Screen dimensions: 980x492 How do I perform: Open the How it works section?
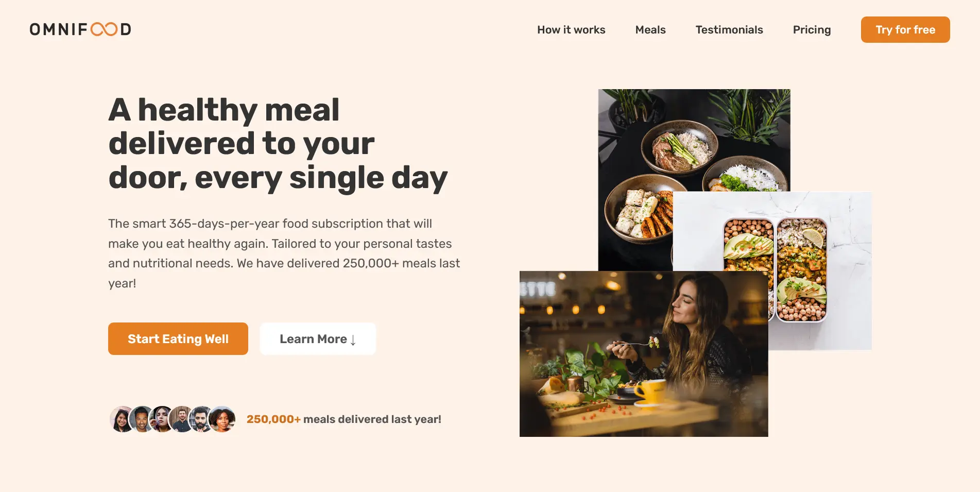[571, 30]
